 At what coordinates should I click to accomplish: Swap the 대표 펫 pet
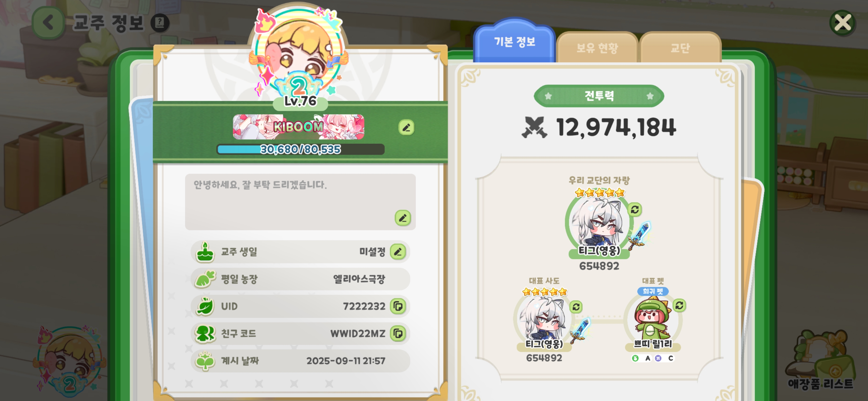pyautogui.click(x=679, y=305)
